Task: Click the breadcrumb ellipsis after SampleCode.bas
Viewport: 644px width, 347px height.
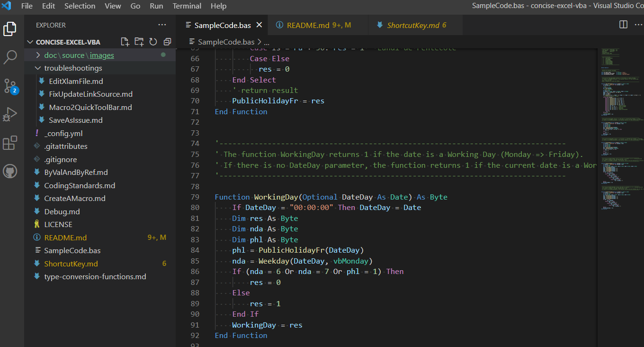Action: 266,42
